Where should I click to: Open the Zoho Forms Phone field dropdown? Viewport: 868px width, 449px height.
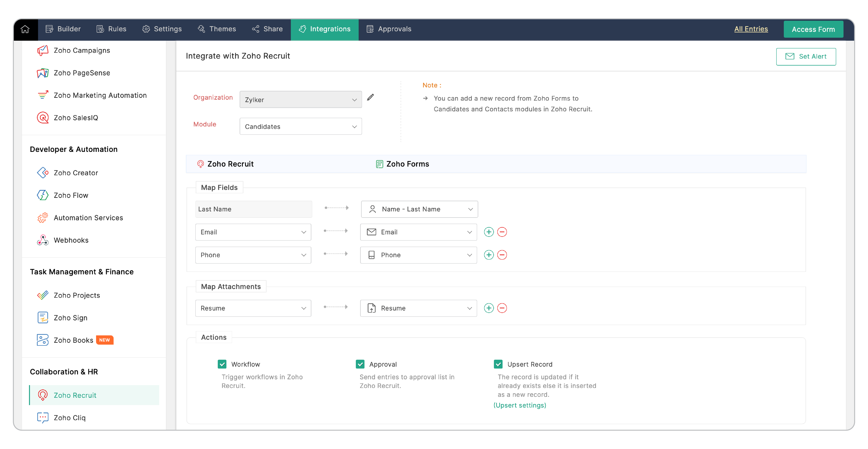pos(419,255)
